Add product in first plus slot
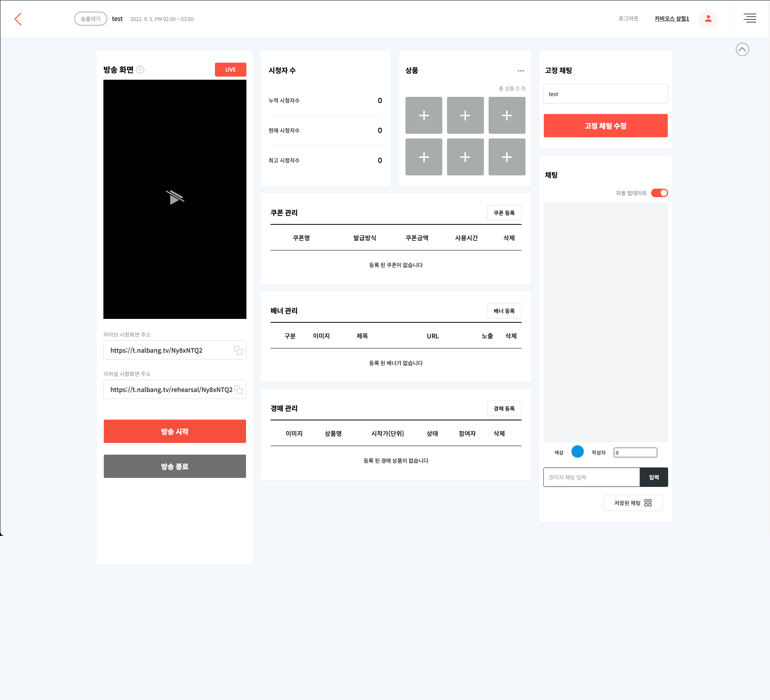Screen dimensions: 770x700 click(x=424, y=115)
